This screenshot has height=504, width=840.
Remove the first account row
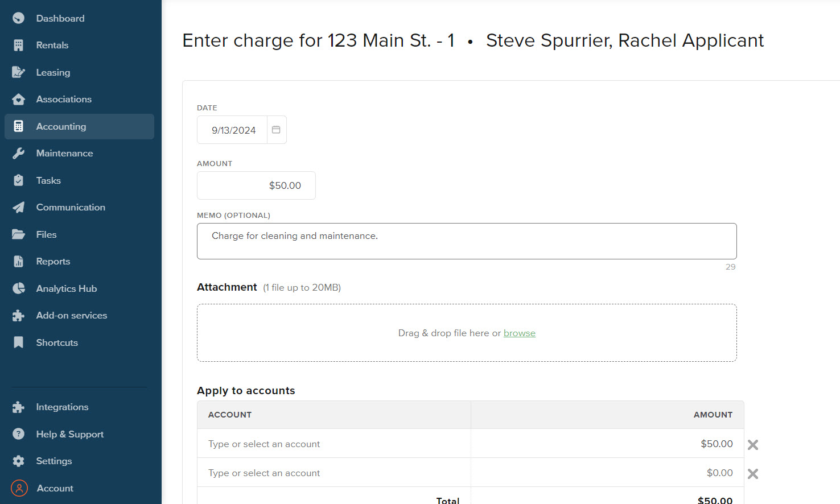tap(752, 444)
